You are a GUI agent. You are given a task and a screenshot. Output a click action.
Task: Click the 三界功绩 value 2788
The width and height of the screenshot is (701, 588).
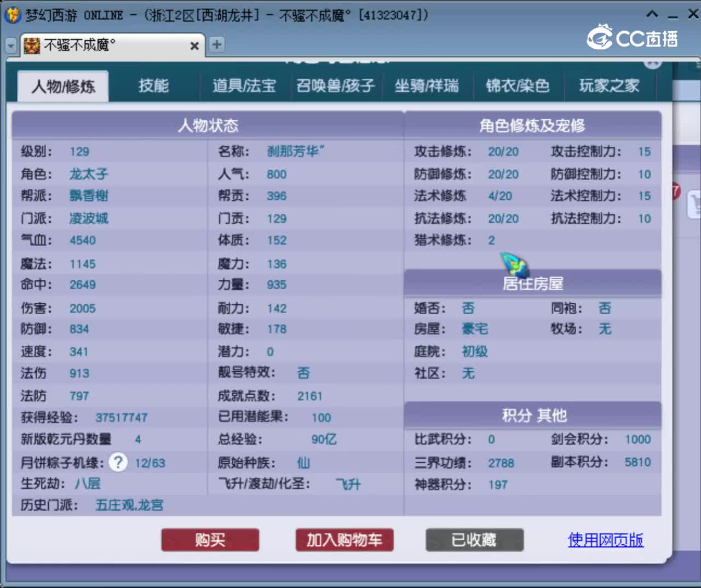(501, 463)
